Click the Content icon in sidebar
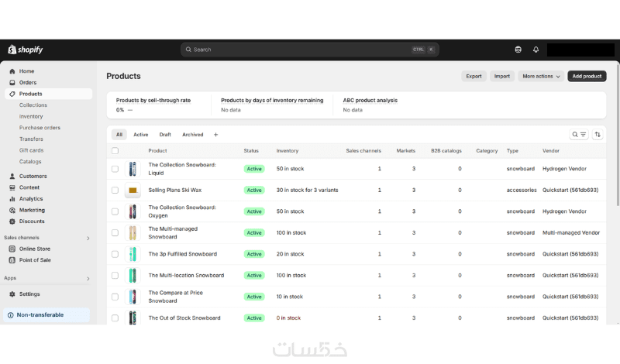The image size is (620, 364). [12, 187]
